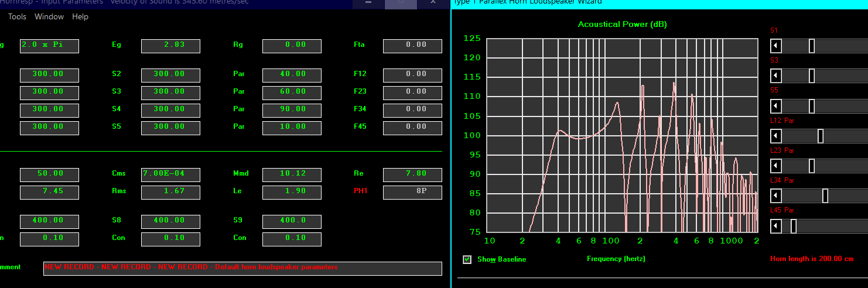The height and width of the screenshot is (288, 868).
Task: Select the S5 field showing 300.00
Action: coord(170,128)
